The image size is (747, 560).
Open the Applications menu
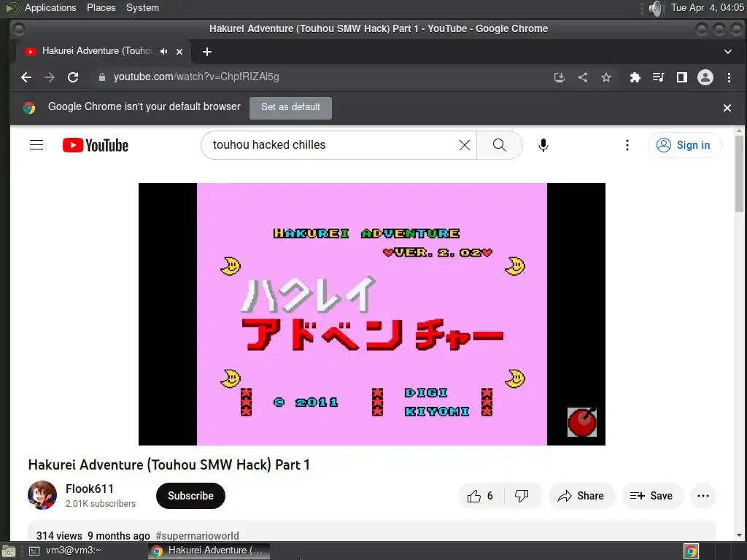(x=50, y=7)
